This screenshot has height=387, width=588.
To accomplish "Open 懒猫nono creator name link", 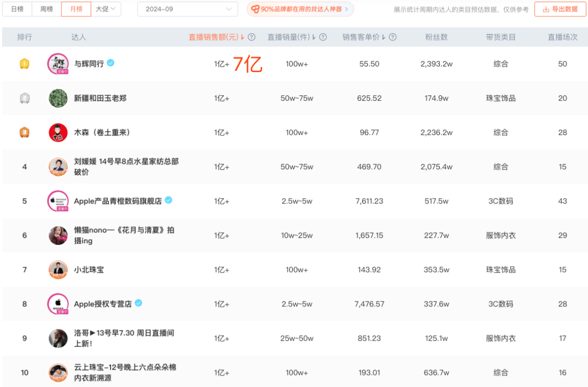I will click(x=124, y=235).
